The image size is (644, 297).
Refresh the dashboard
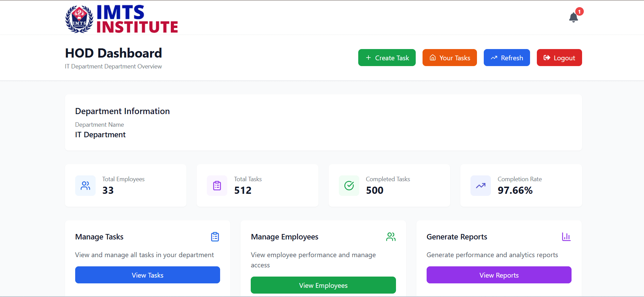point(507,58)
